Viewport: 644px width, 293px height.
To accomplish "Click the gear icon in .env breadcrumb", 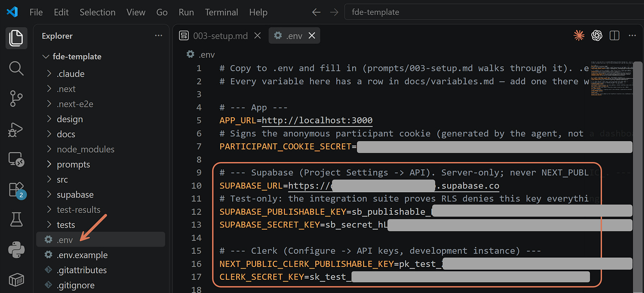I will pos(190,54).
